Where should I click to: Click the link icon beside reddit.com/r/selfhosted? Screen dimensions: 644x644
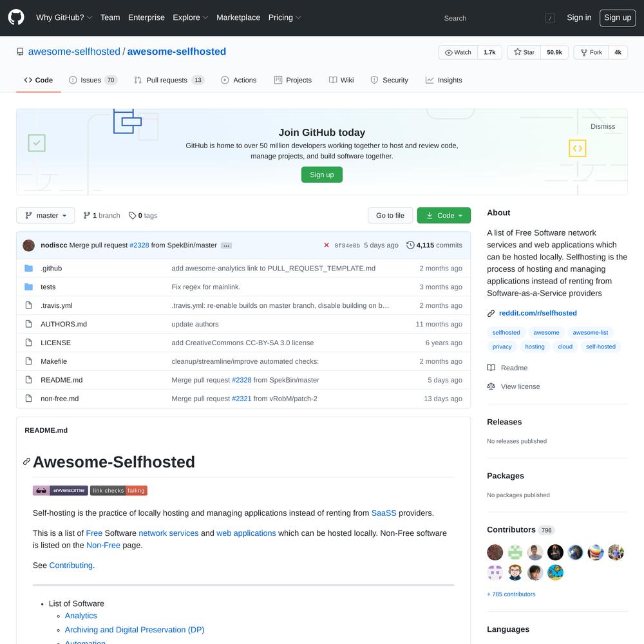pyautogui.click(x=491, y=314)
